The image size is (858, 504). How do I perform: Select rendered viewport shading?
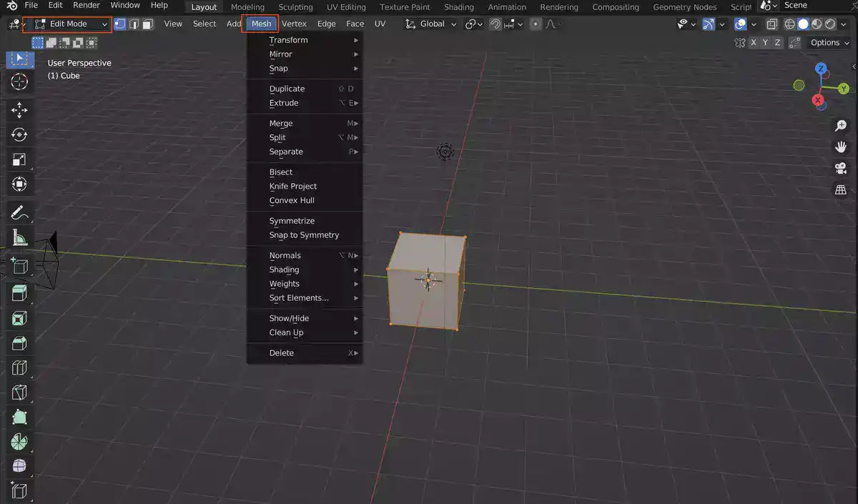point(830,24)
